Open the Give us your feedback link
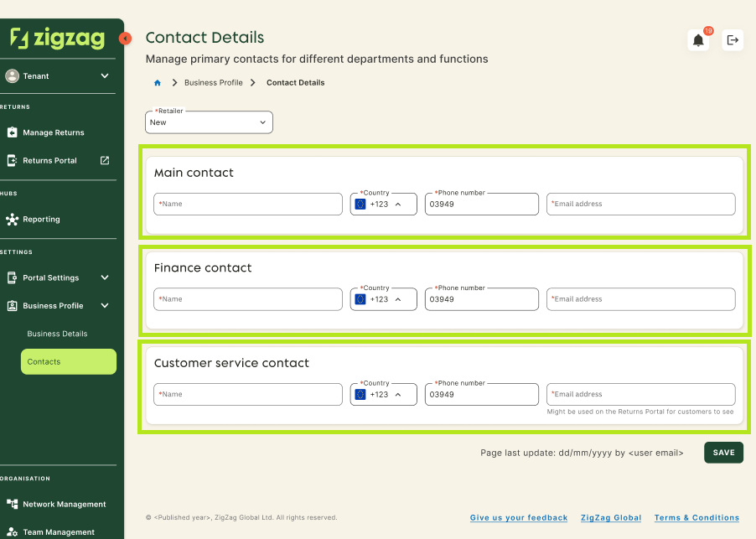Screen dimensions: 756x539 (518, 517)
